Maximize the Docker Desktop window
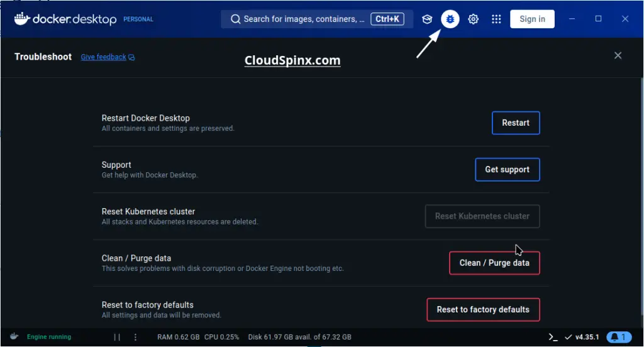 [x=599, y=19]
